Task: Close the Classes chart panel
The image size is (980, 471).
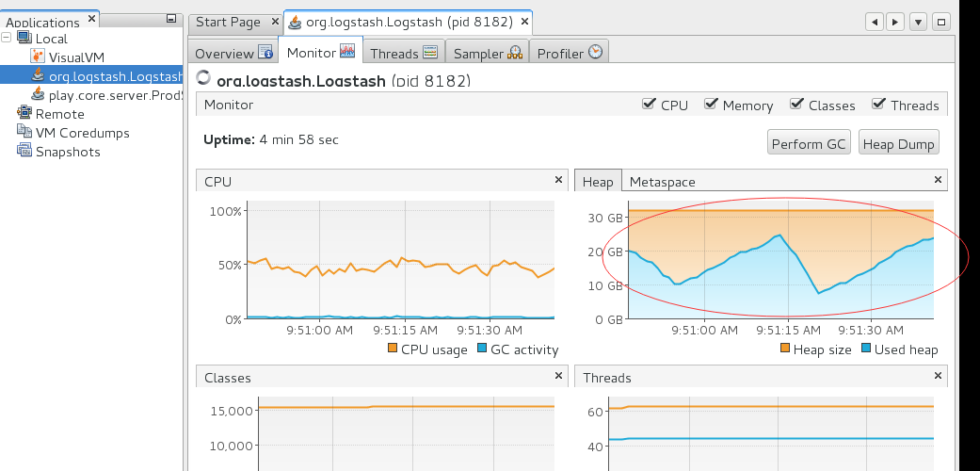Action: tap(559, 375)
